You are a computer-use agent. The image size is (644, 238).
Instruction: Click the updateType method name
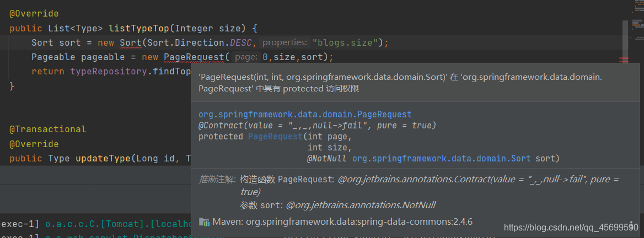(x=103, y=159)
